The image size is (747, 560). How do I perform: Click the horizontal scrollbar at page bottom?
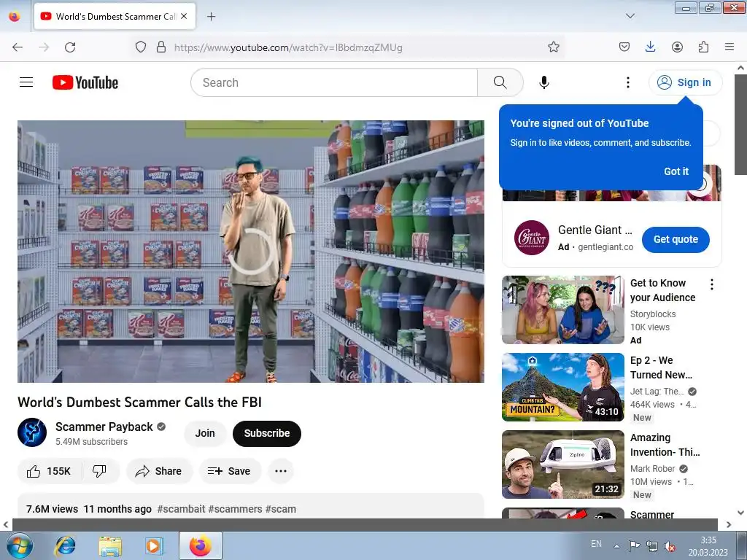[x=365, y=524]
